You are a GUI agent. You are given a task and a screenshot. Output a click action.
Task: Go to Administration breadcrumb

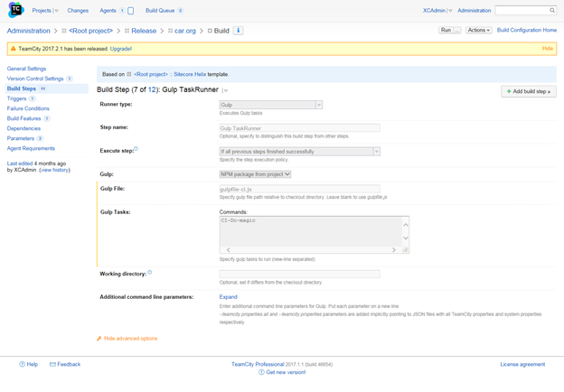pos(28,31)
